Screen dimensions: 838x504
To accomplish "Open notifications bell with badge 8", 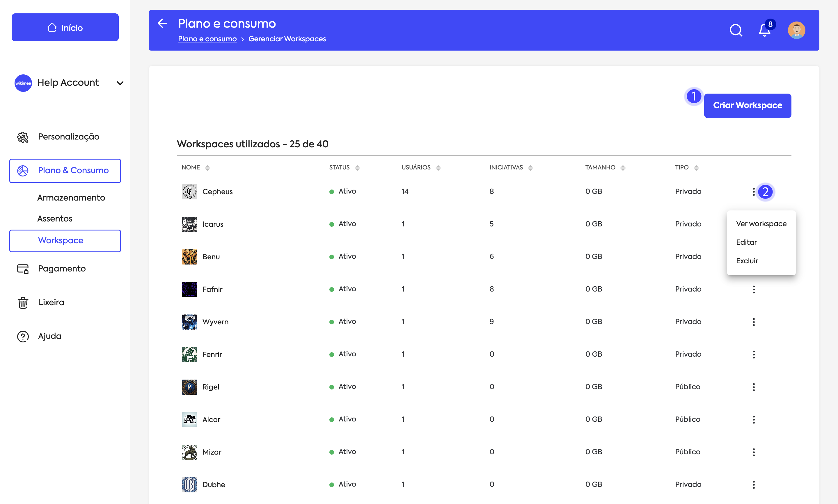I will [x=764, y=30].
